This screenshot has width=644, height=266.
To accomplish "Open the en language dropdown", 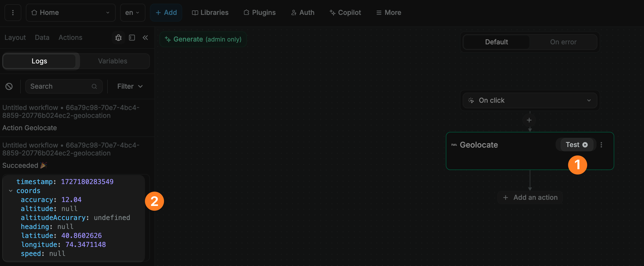I will (133, 13).
